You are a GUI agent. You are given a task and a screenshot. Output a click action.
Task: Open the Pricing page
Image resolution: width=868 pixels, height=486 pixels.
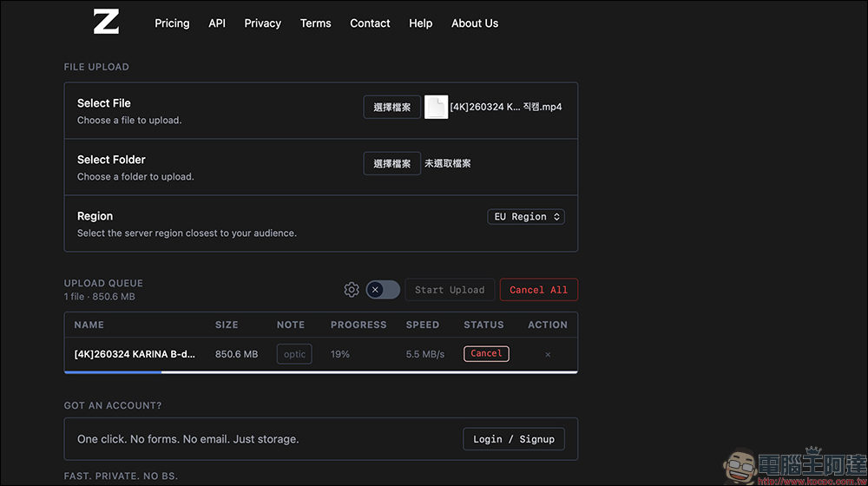point(172,23)
